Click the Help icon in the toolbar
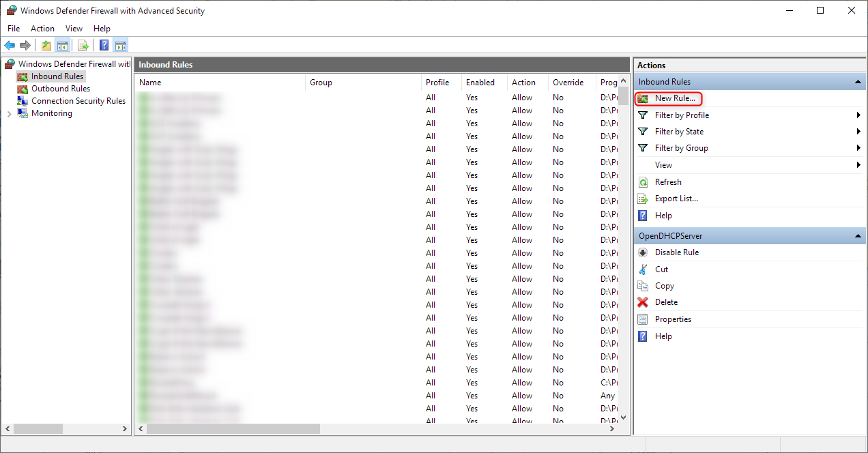The image size is (868, 453). click(104, 44)
